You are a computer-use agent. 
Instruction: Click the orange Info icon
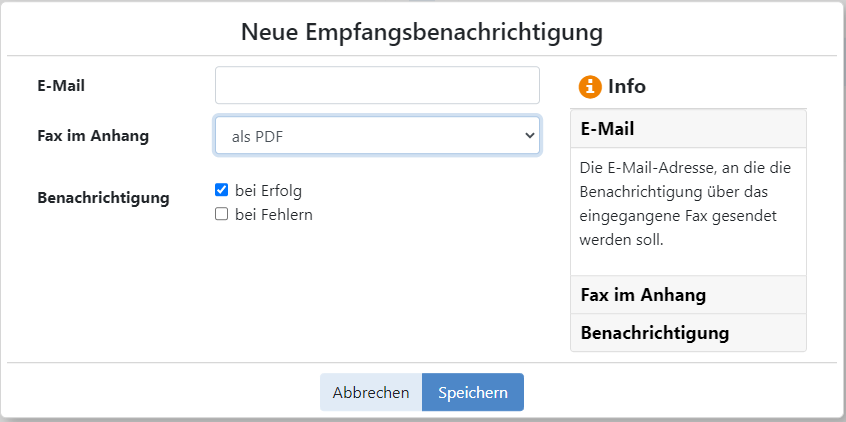pos(590,86)
